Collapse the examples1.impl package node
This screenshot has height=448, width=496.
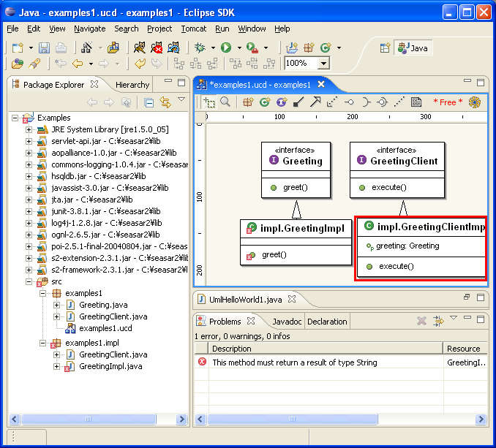point(43,343)
